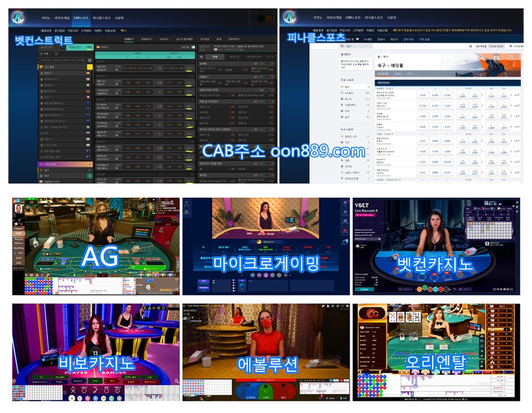Click the AG logo in AG baccarat screenshot
532x413 pixels.
(x=17, y=201)
